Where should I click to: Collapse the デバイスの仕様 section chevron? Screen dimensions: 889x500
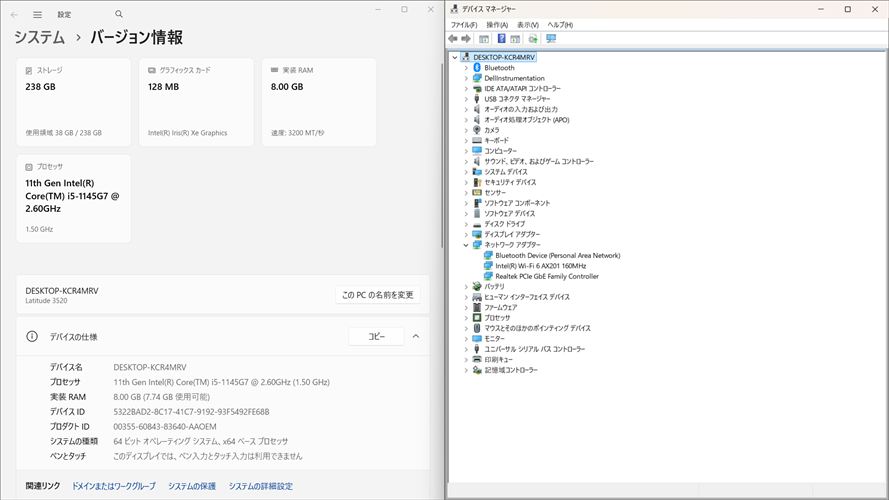416,337
